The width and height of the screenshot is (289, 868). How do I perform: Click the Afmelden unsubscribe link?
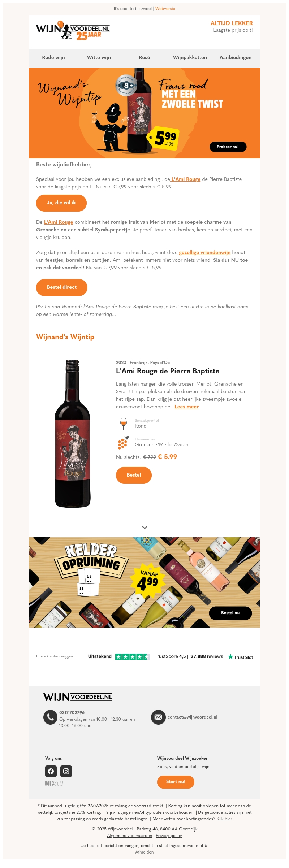point(144,852)
